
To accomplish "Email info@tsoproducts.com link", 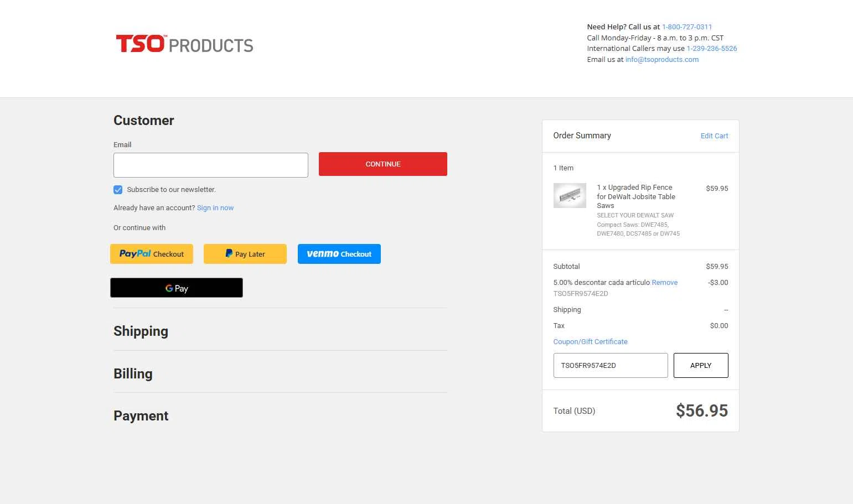I will tap(662, 59).
